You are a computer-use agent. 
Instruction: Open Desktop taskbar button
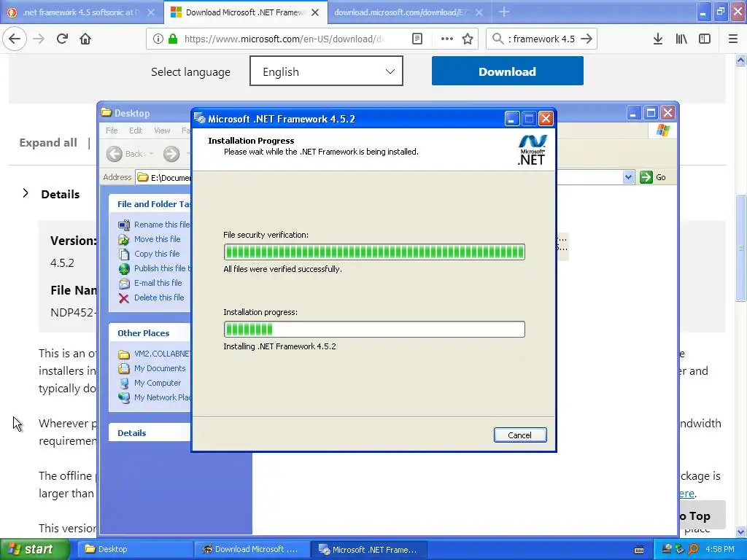pos(135,549)
